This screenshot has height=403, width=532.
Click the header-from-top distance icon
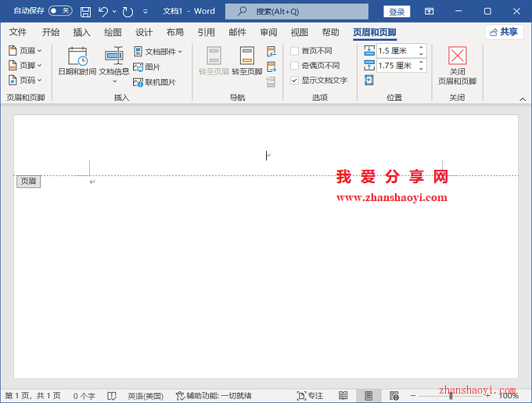(369, 51)
